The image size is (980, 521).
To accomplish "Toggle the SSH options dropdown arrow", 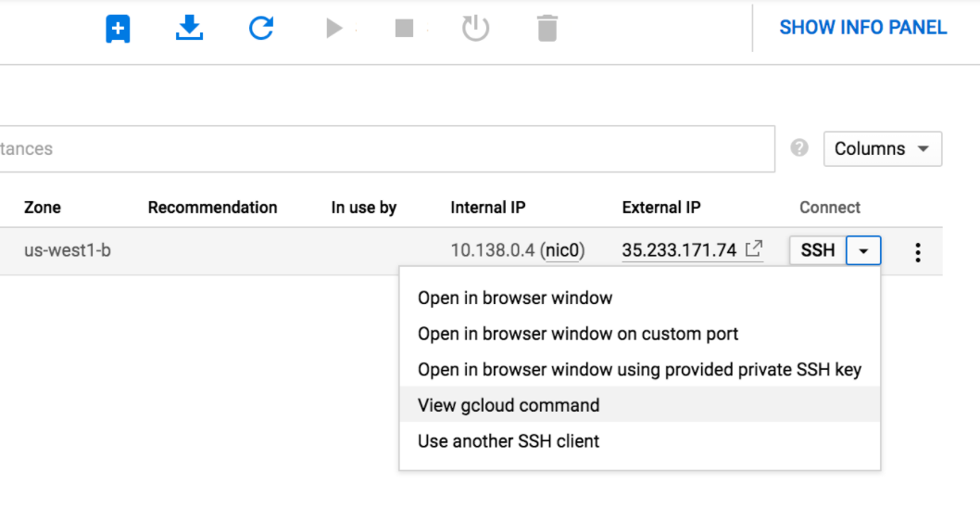I will pyautogui.click(x=863, y=250).
